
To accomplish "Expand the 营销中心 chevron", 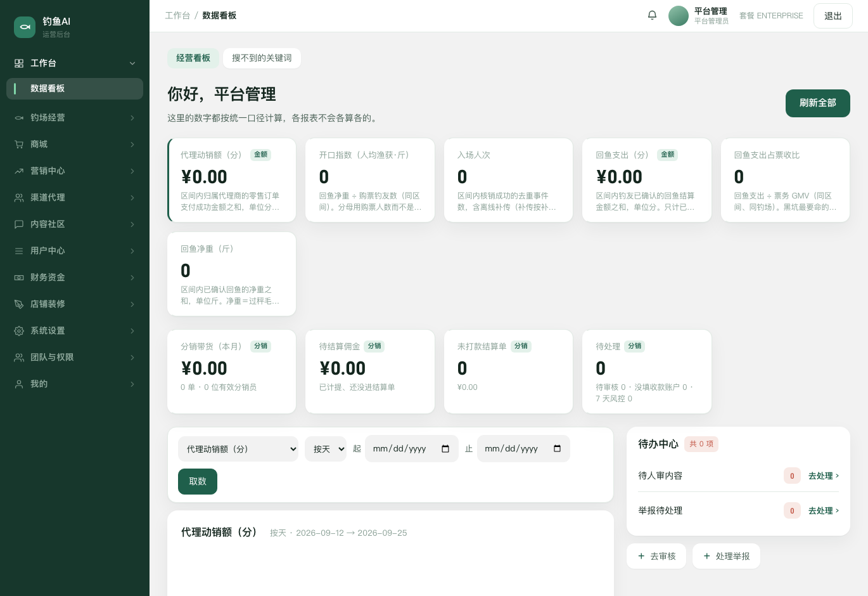I will click(x=132, y=171).
